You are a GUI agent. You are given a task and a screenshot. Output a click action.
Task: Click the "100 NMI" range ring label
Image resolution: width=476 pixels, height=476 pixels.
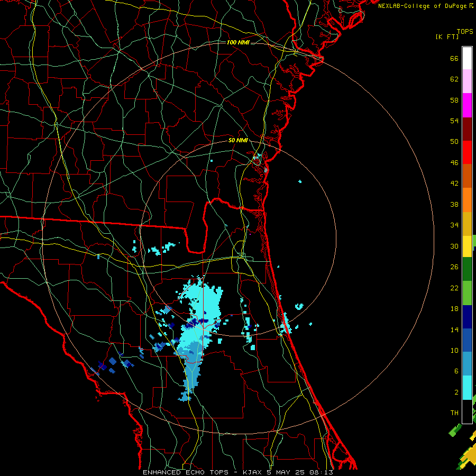click(x=238, y=42)
